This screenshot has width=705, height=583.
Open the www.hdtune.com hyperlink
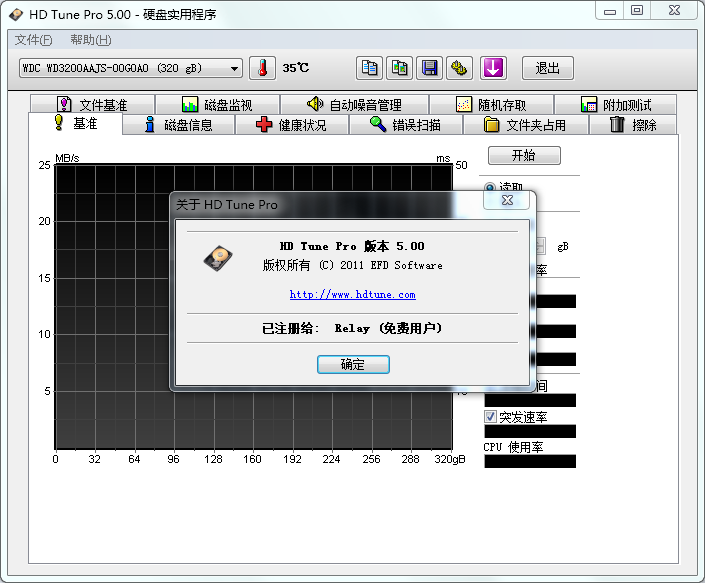352,295
